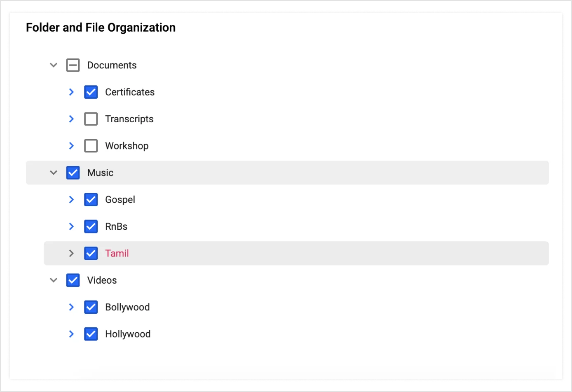Collapse the Videos folder
This screenshot has width=572, height=392.
(53, 280)
